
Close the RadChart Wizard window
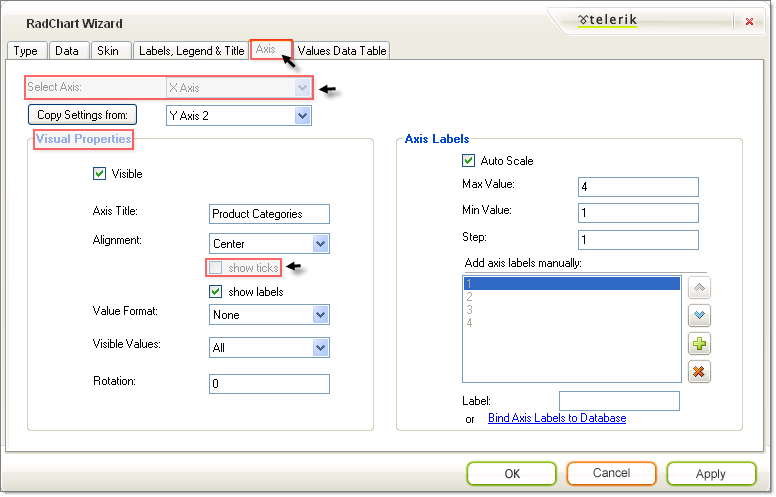749,21
